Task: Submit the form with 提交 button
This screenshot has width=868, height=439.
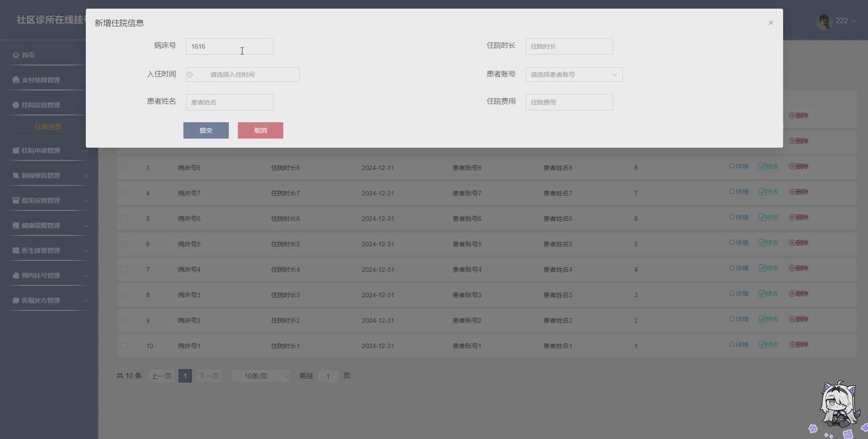Action: pos(206,130)
